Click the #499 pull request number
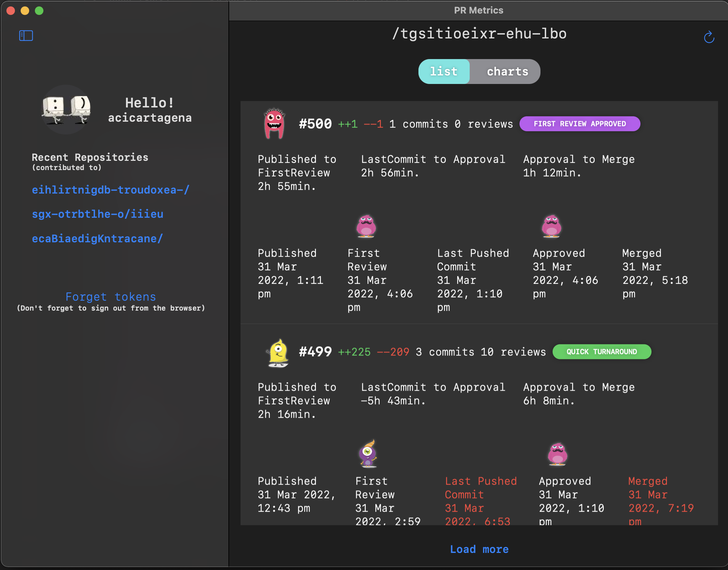Image resolution: width=728 pixels, height=570 pixels. point(315,352)
